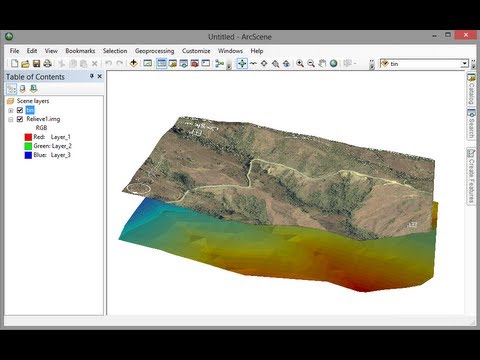Click the RGB label under Relieve1.img
Image resolution: width=480 pixels, height=360 pixels.
(x=41, y=128)
